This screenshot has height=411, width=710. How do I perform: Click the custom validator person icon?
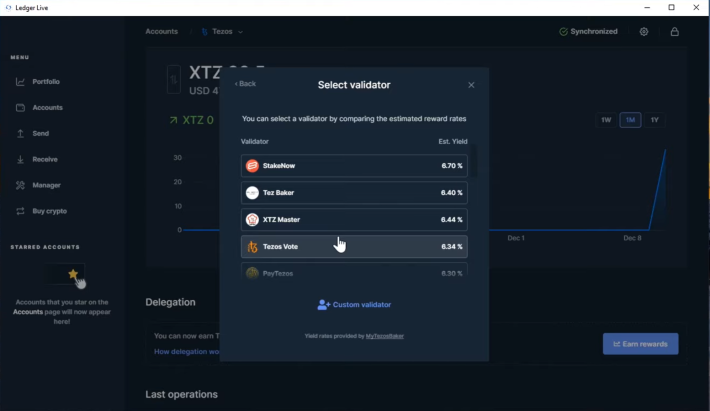pos(324,305)
